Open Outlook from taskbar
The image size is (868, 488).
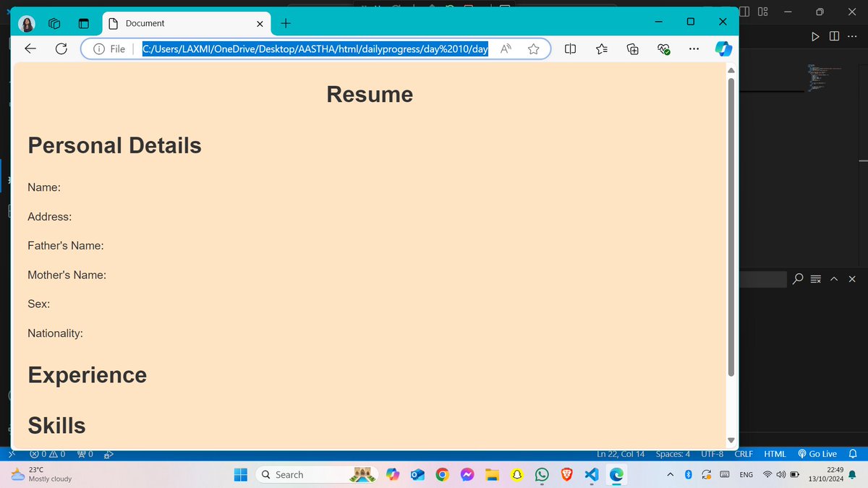417,475
